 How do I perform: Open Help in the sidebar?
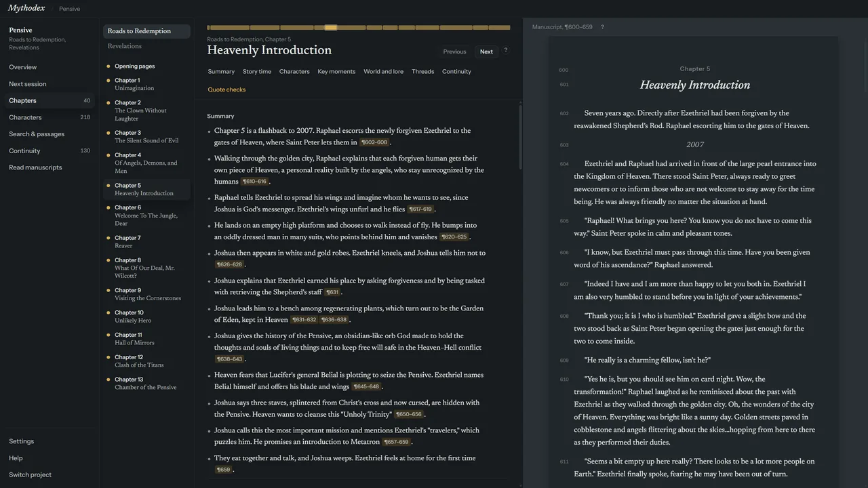[50, 458]
